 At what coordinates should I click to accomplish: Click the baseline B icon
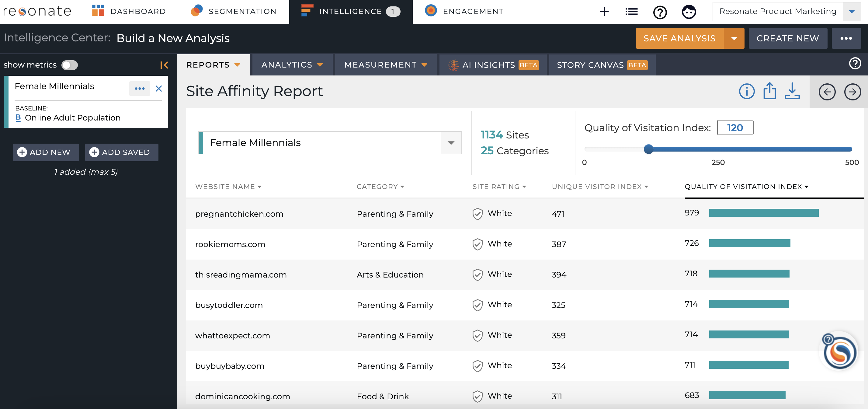point(18,118)
